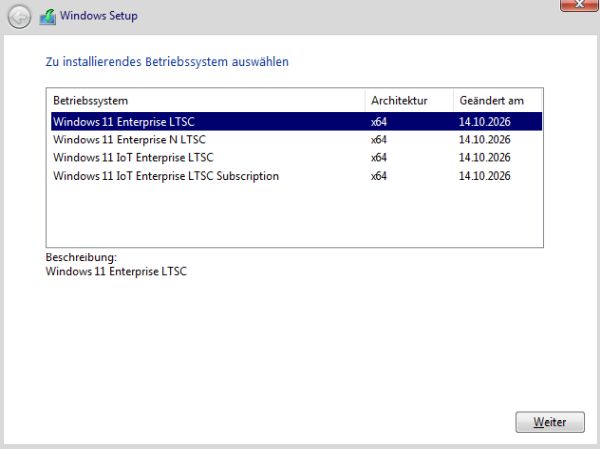Select Windows 11 Enterprise LTSC entry
This screenshot has width=600, height=449.
click(x=297, y=122)
